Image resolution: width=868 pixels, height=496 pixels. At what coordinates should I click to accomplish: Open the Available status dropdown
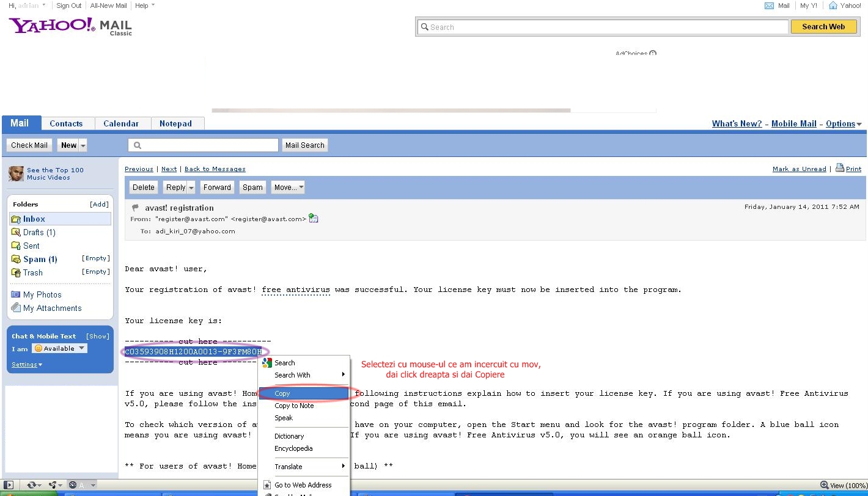tap(59, 348)
